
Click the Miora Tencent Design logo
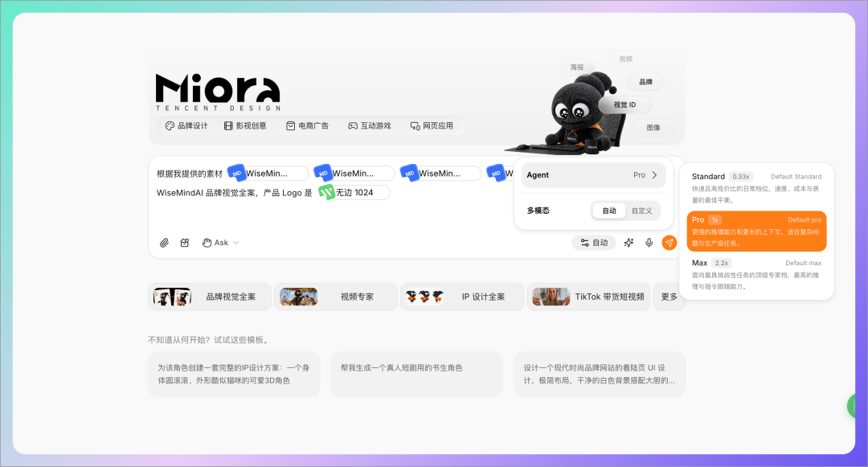click(218, 92)
